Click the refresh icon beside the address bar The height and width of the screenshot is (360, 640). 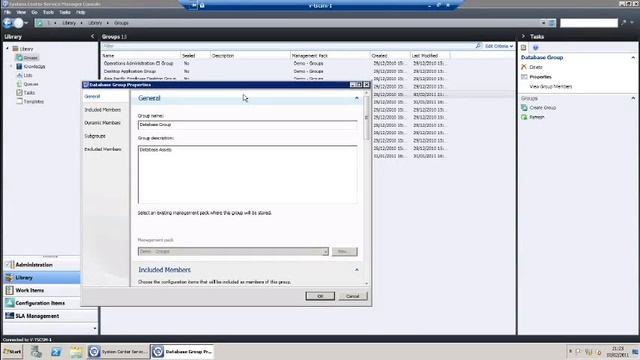[x=552, y=23]
